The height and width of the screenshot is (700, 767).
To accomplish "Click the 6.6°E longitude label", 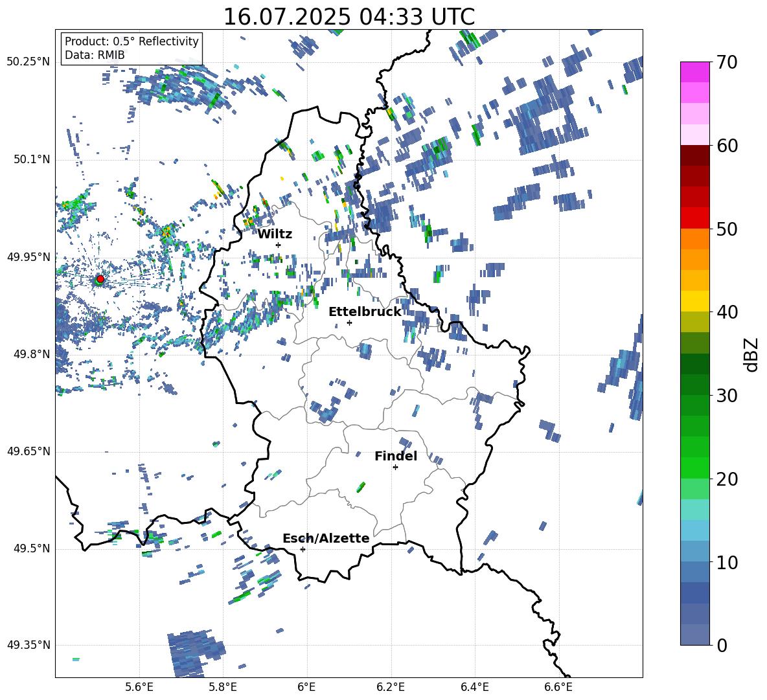I will [558, 687].
